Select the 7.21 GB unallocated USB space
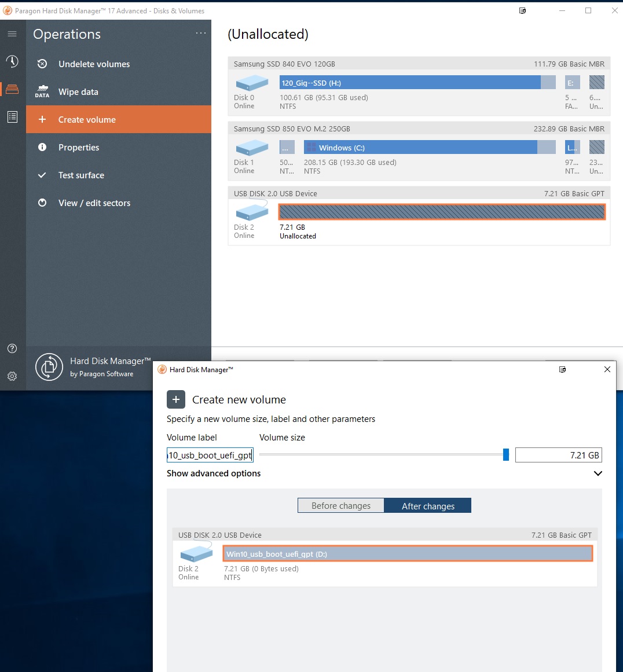Screen dimensions: 623x672 click(442, 212)
